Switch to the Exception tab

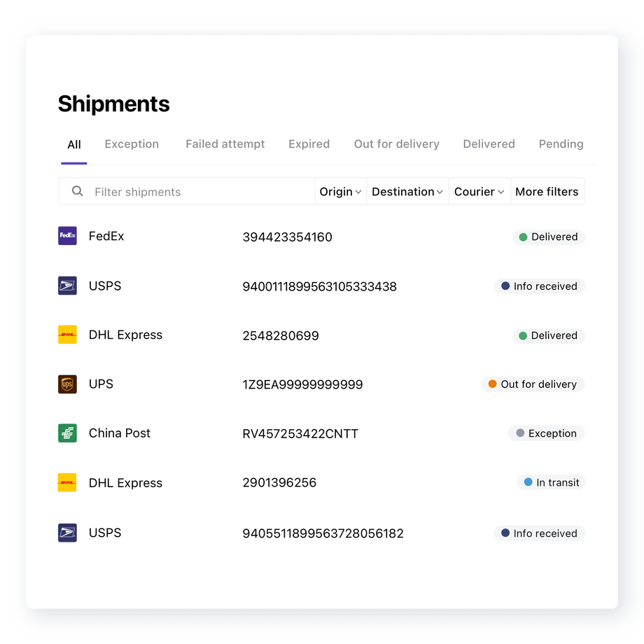[132, 144]
